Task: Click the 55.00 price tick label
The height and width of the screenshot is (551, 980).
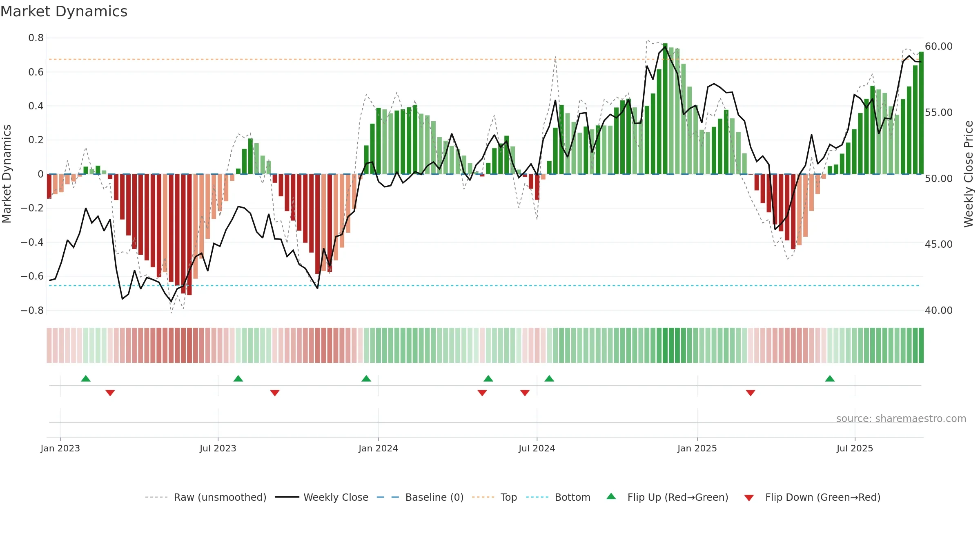Action: (939, 113)
